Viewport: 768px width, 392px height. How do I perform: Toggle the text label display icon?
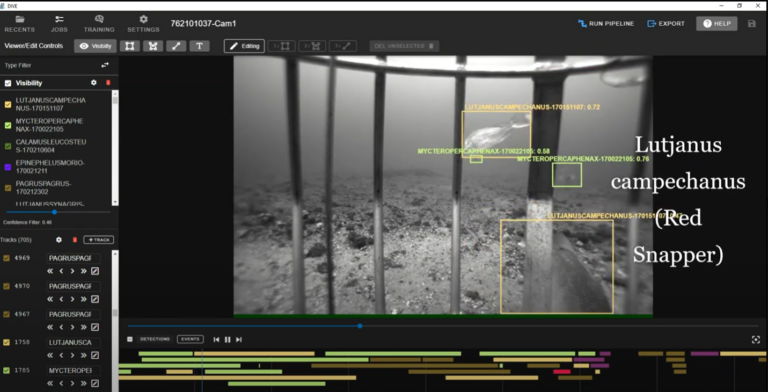point(199,46)
